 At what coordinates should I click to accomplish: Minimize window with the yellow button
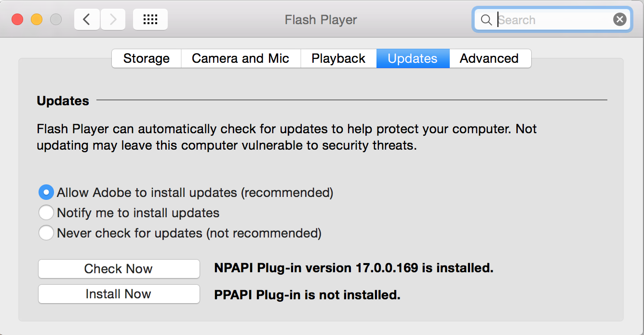click(x=37, y=19)
